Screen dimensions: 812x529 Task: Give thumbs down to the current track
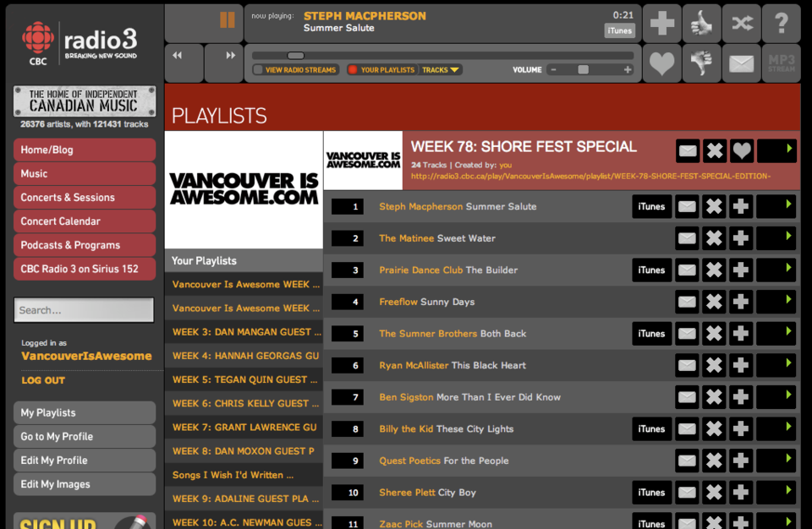pos(702,63)
